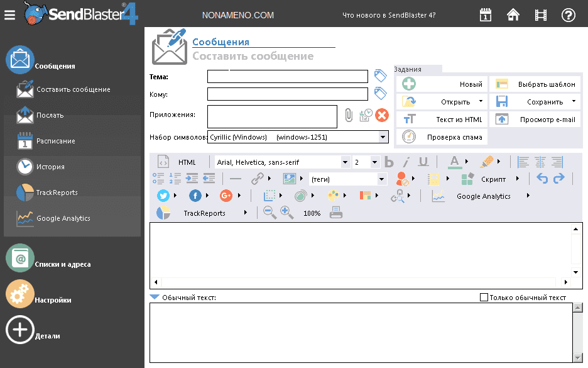Toggle underline formatting button

(x=423, y=162)
